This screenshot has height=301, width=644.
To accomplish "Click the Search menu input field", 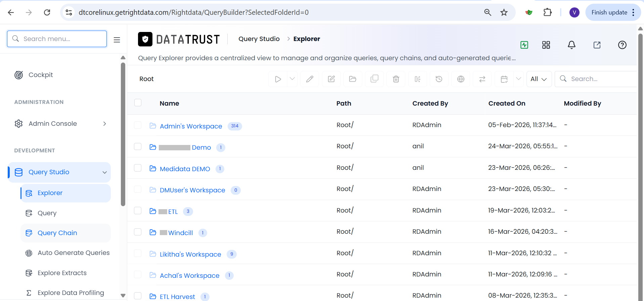I will [x=57, y=39].
